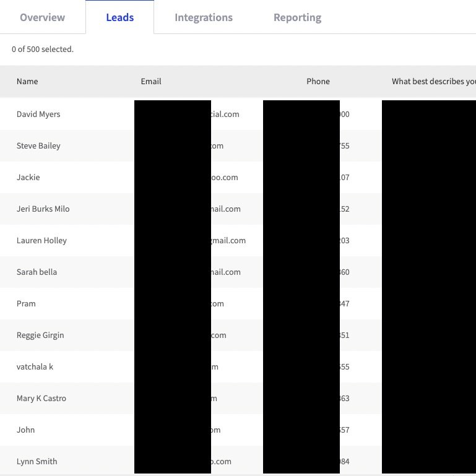Click the Name column header
Screen dimensions: 476x476
[x=27, y=81]
